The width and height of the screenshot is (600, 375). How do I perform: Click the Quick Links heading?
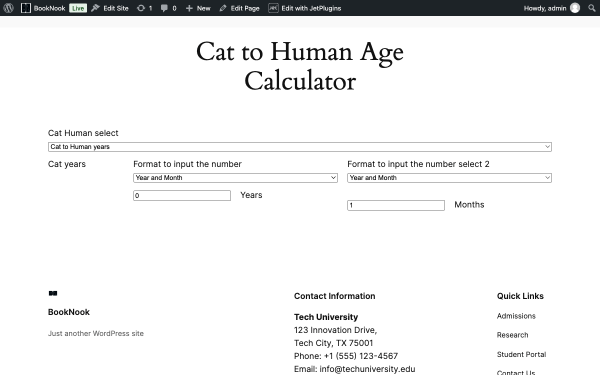(x=520, y=296)
